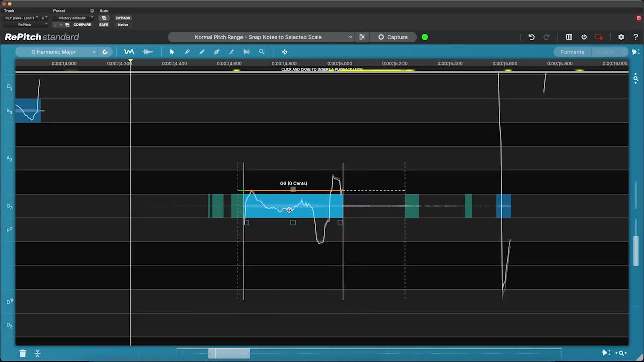Toggle BYPASS on the plugin header
This screenshot has height=362, width=644.
coord(123,18)
